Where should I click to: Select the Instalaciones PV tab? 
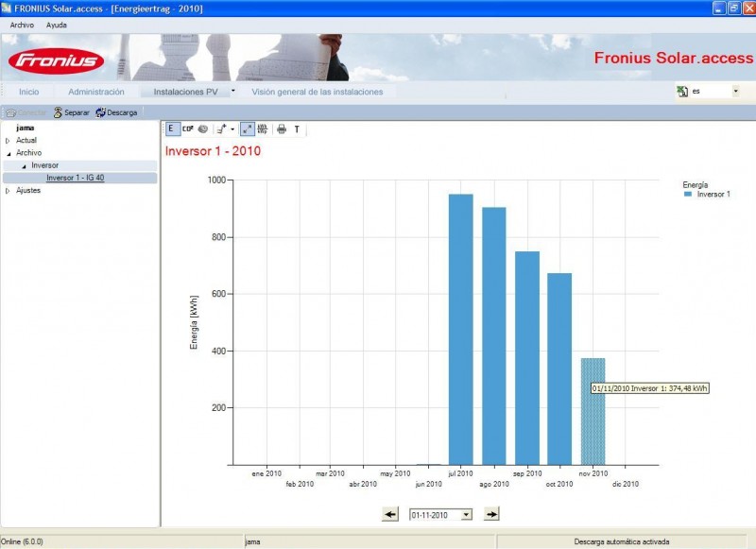pos(185,92)
